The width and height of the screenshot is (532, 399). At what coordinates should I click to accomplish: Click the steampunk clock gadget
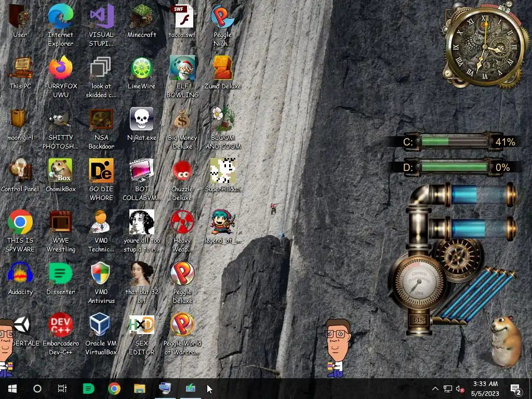tap(485, 46)
